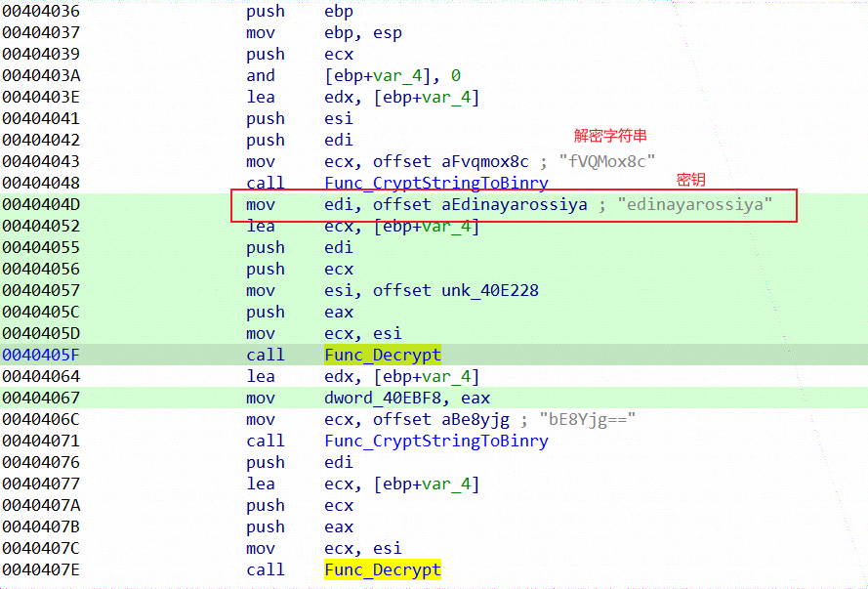This screenshot has height=589, width=868.
Task: Click push ecx at address 00404056
Action: click(x=300, y=269)
